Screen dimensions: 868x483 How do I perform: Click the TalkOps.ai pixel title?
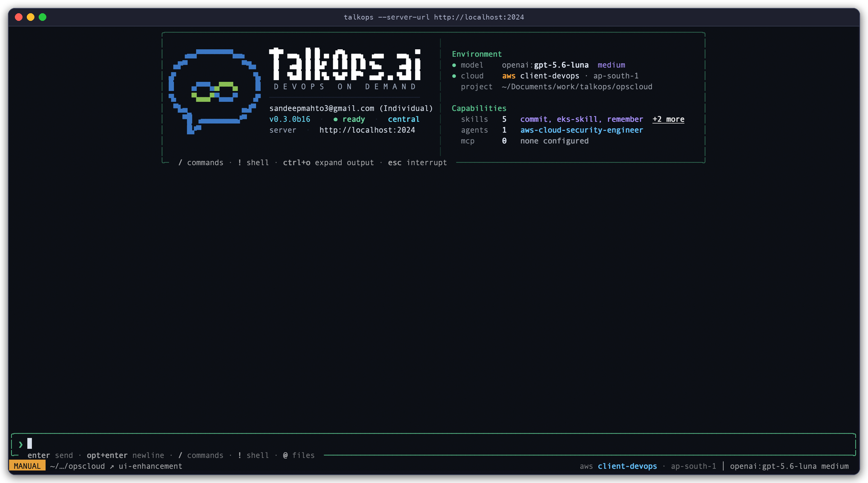[345, 64]
